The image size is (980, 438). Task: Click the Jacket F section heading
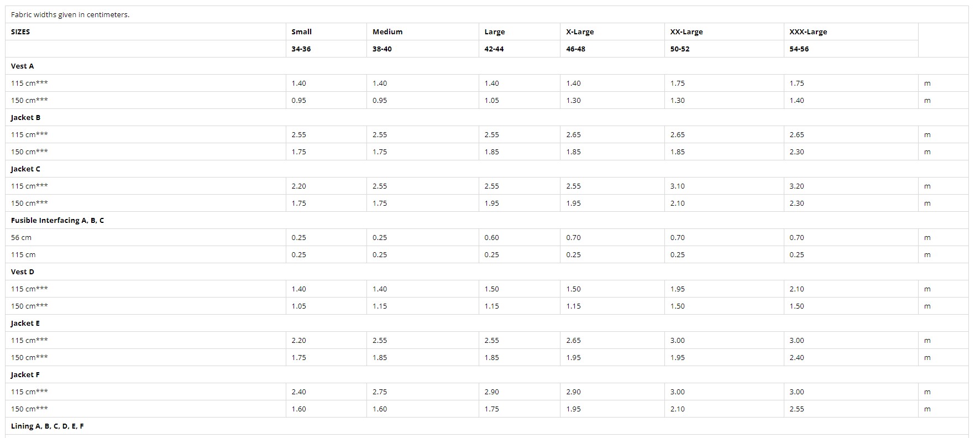point(25,375)
